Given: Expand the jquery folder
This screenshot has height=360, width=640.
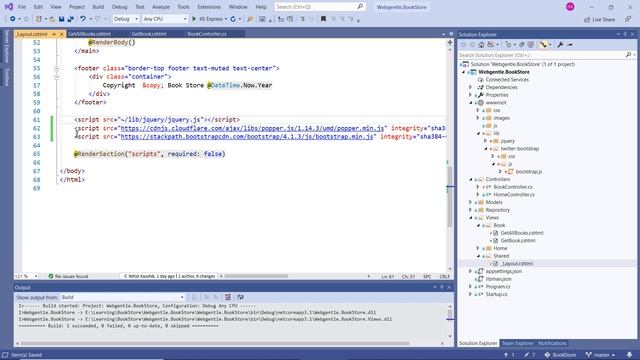Looking at the screenshot, I should pos(486,141).
